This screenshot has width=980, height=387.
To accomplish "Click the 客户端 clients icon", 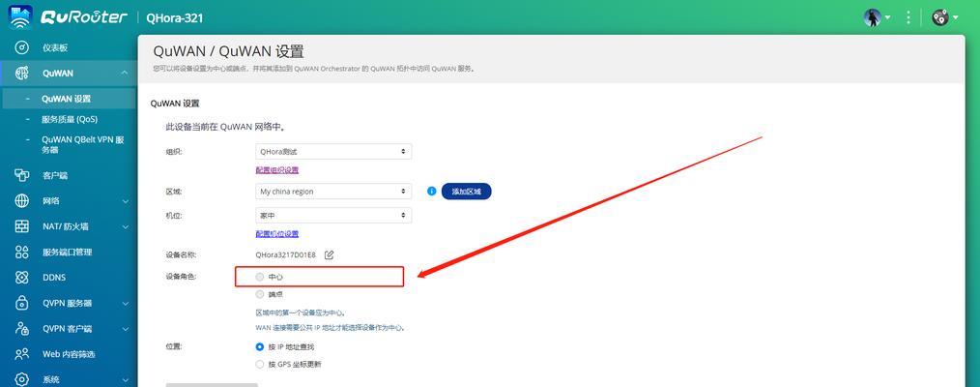I will (x=22, y=176).
